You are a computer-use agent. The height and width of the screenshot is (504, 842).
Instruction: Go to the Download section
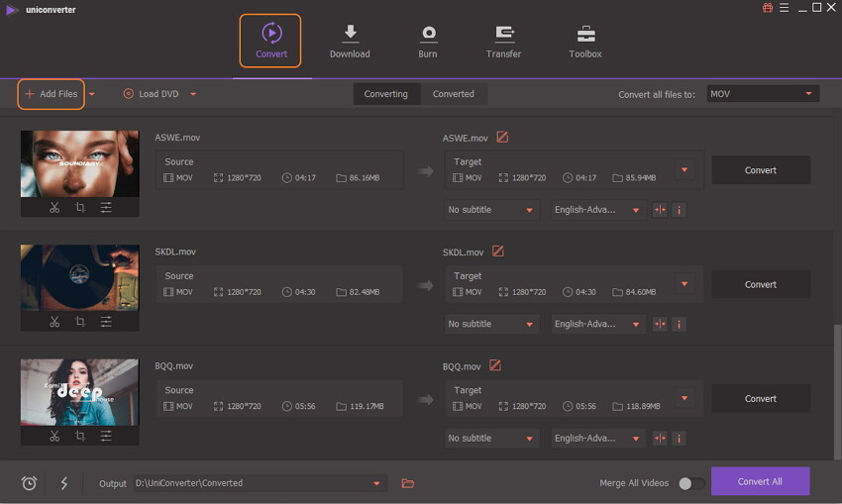coord(350,42)
